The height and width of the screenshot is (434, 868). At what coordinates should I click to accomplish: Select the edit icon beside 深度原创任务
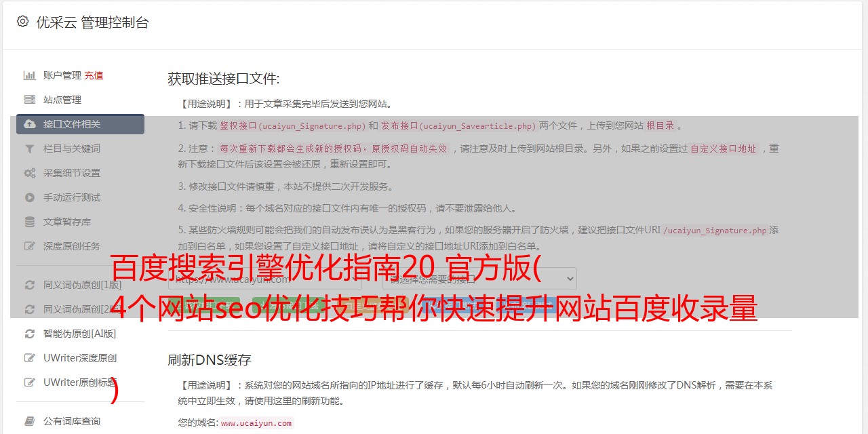pos(30,246)
